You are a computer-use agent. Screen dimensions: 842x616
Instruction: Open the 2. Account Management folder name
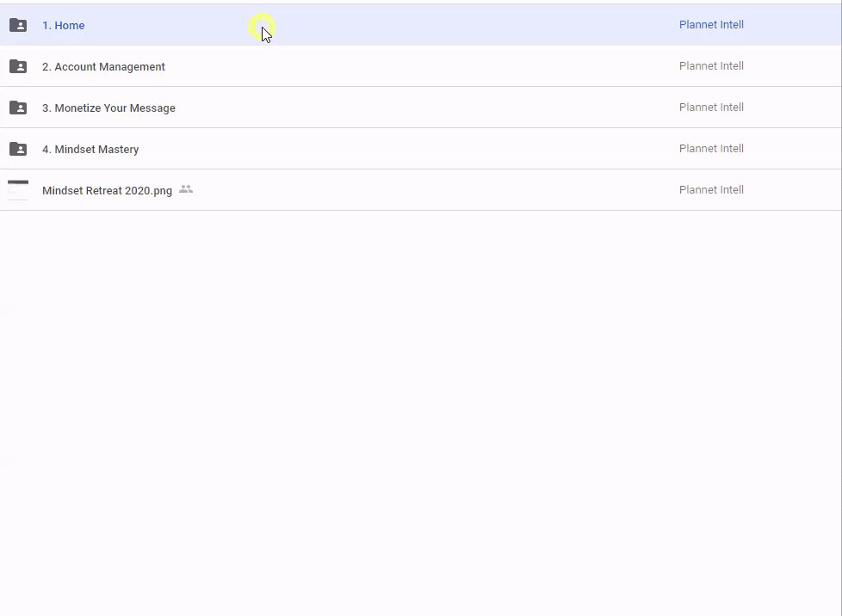tap(103, 67)
